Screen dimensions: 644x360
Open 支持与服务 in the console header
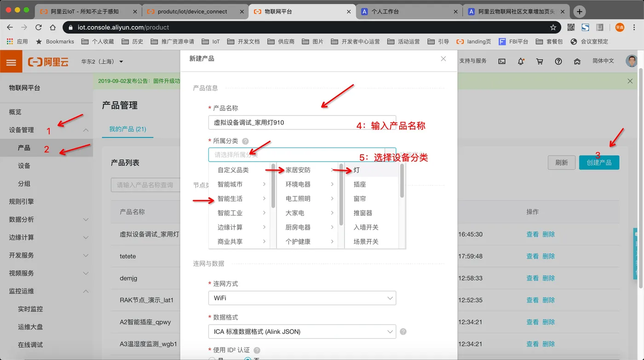click(x=473, y=61)
